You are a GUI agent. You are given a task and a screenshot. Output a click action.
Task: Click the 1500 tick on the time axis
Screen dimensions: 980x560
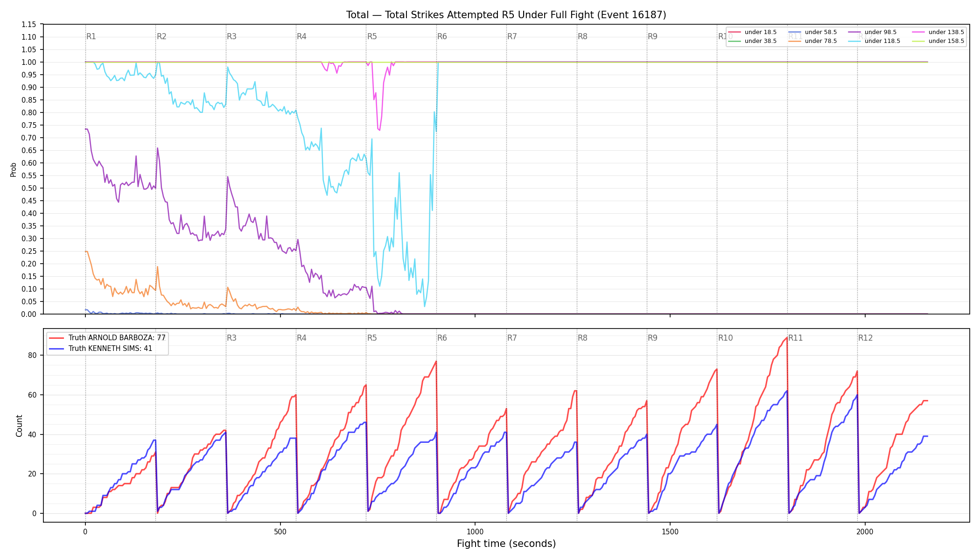click(x=670, y=532)
